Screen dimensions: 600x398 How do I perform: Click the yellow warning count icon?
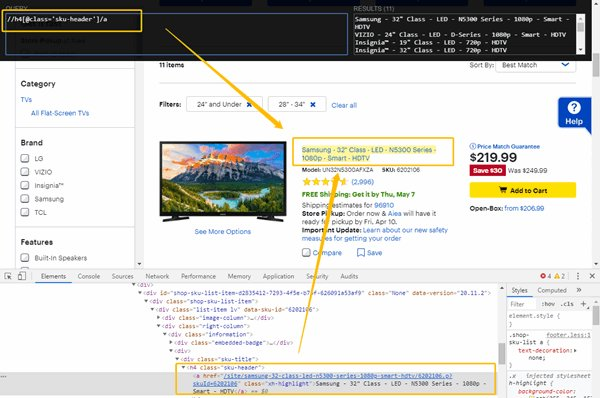pyautogui.click(x=557, y=276)
